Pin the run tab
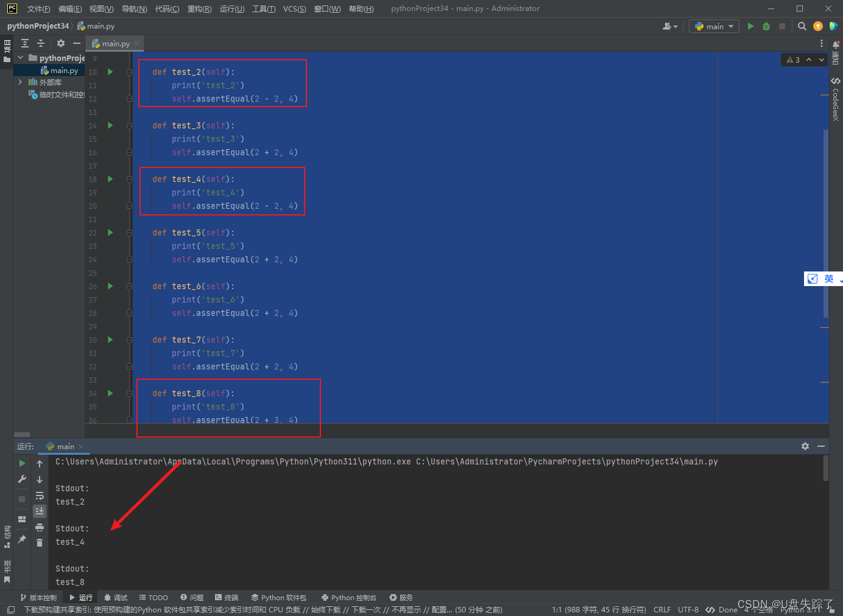 point(22,539)
